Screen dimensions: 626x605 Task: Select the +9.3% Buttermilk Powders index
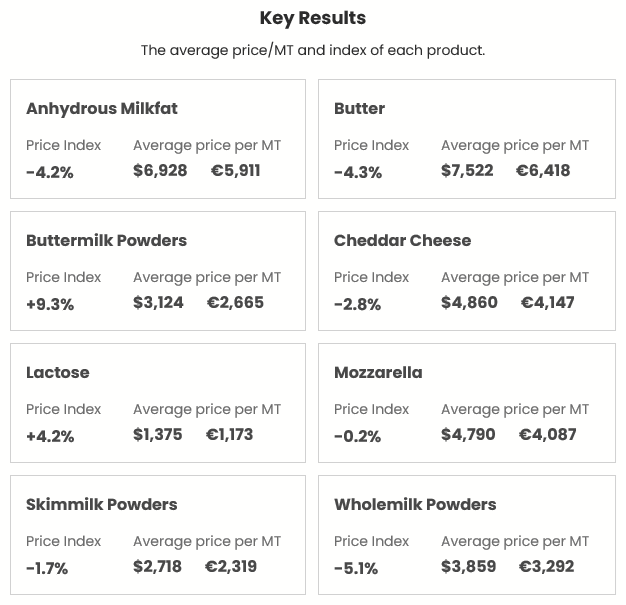pyautogui.click(x=50, y=304)
